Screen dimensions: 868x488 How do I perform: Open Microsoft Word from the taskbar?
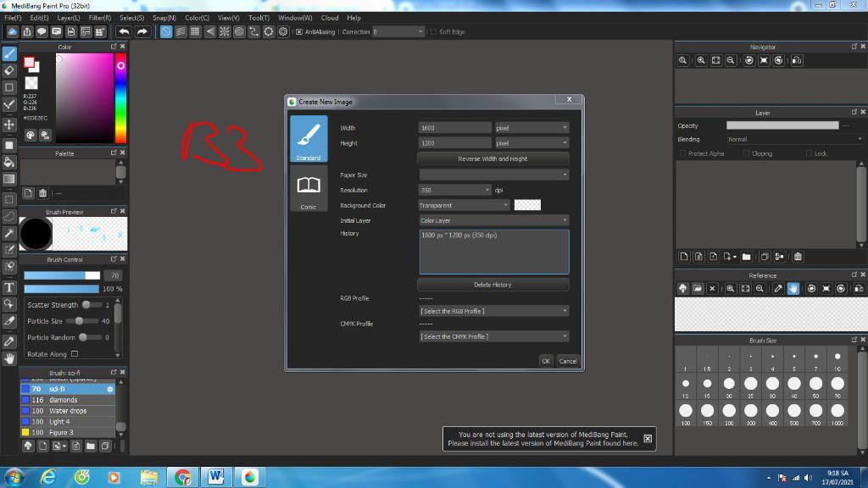(x=216, y=477)
